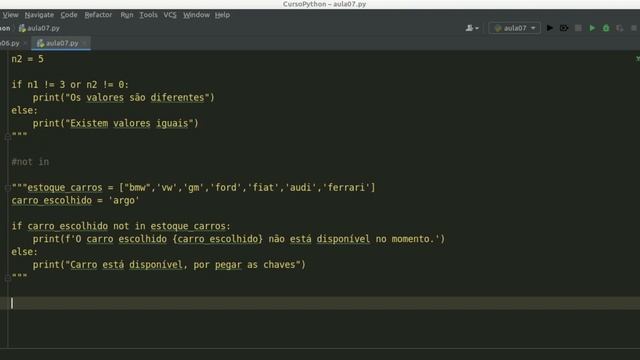Switch to the aula07.py editor tab
Image resolution: width=640 pixels, height=360 pixels.
click(x=61, y=43)
